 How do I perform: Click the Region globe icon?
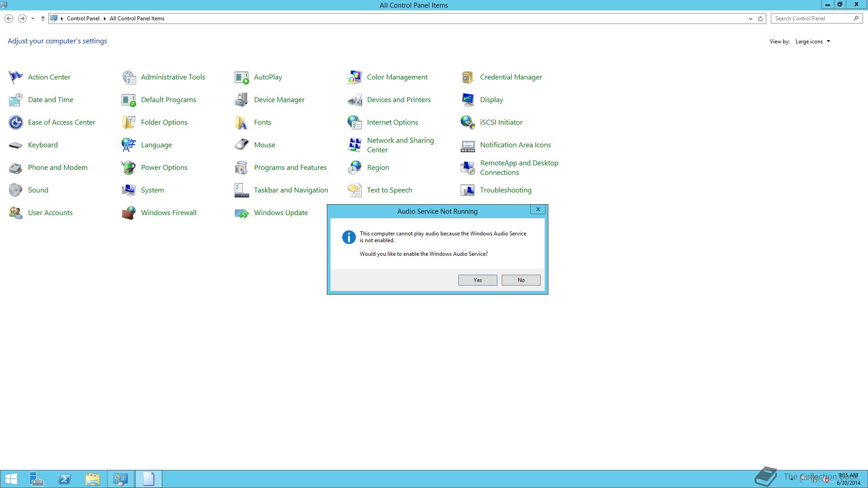(x=355, y=168)
